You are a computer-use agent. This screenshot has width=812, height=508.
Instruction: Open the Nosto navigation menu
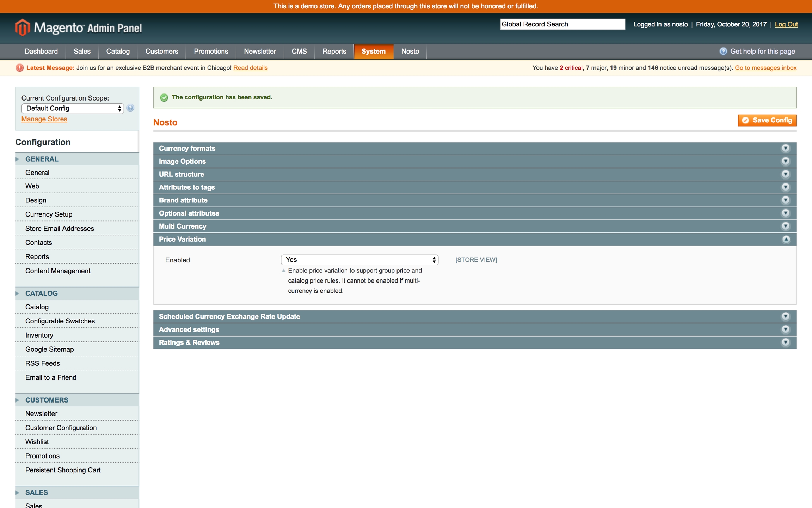[410, 52]
